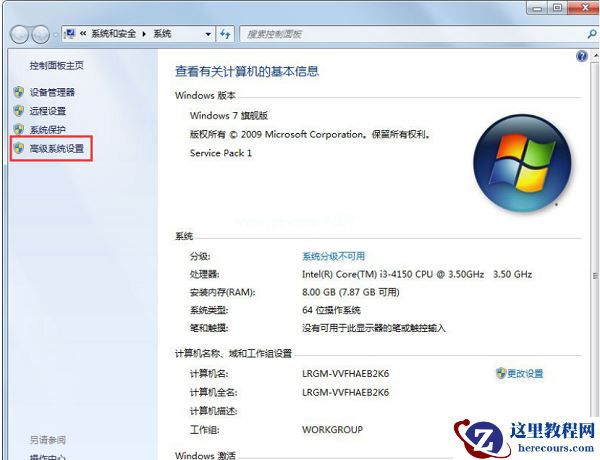Maximize the System window

click(558, 8)
